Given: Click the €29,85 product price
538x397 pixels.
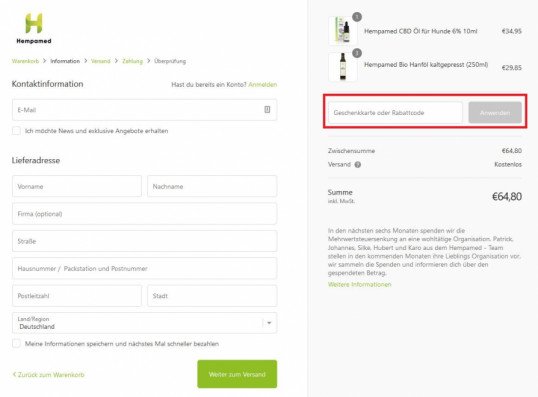Looking at the screenshot, I should pos(512,68).
